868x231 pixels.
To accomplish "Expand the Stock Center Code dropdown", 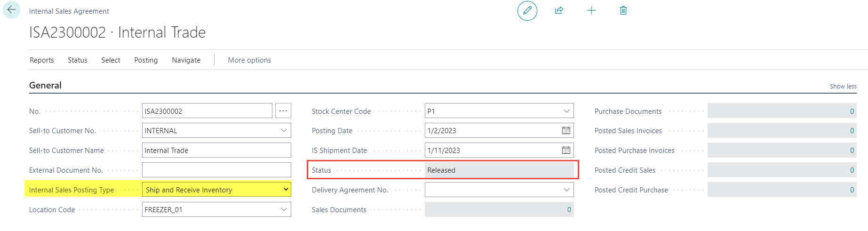I will click(566, 111).
